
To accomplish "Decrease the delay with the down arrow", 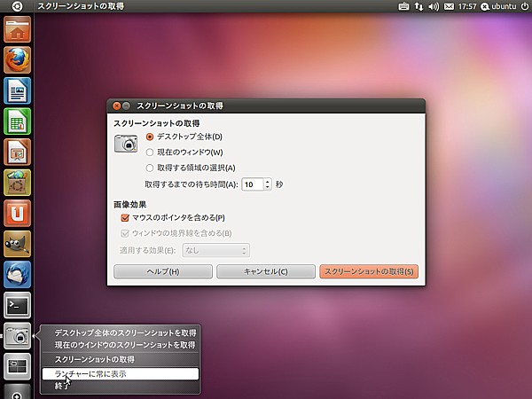I will tap(268, 188).
